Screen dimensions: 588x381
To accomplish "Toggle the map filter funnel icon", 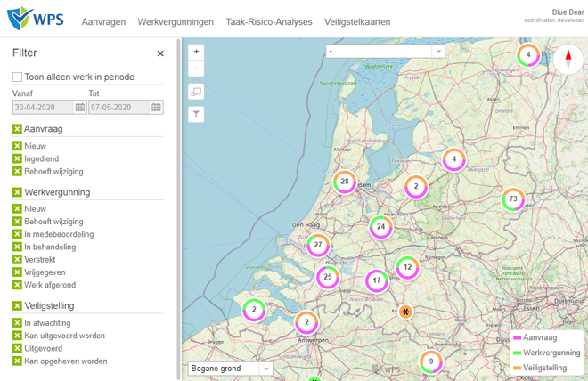I will 196,114.
